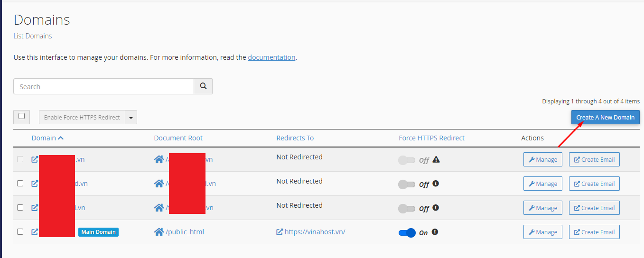Viewport: 644px width, 258px height.
Task: Sort by Force HTTPS Redirect column header
Action: tap(431, 138)
